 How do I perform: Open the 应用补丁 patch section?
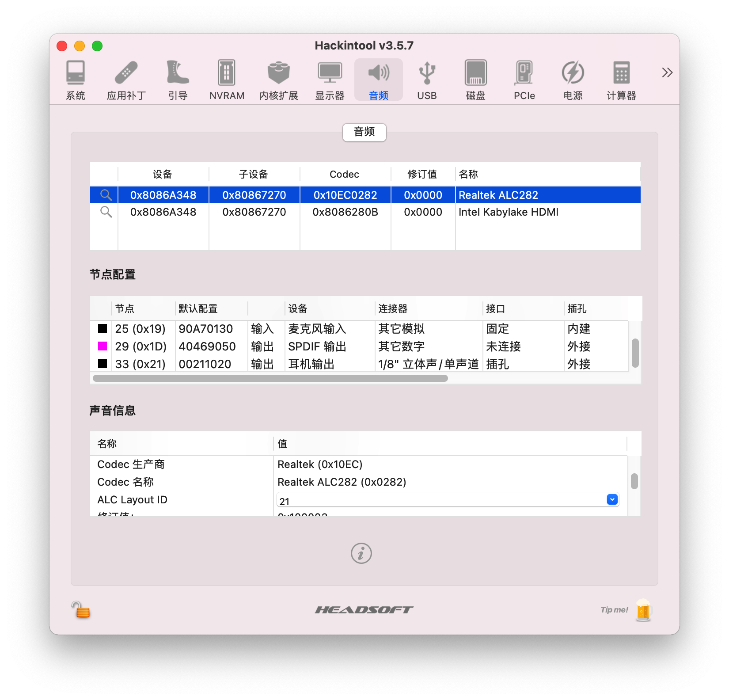(x=126, y=80)
